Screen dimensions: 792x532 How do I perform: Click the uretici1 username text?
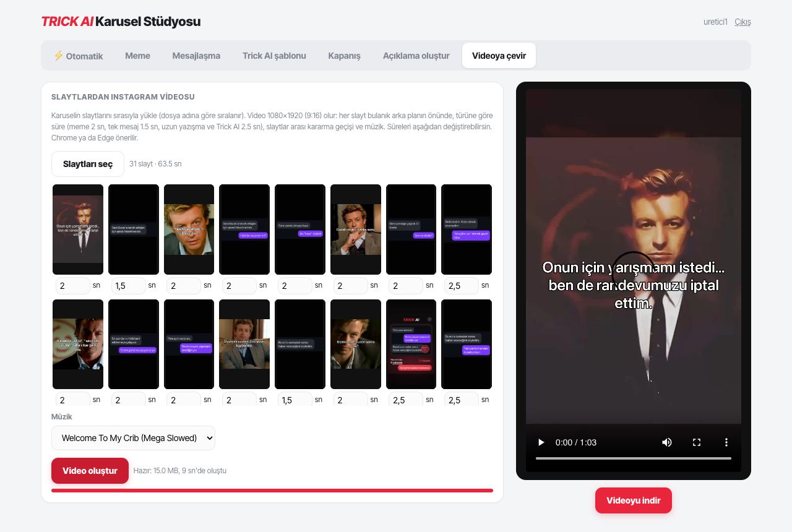point(715,22)
